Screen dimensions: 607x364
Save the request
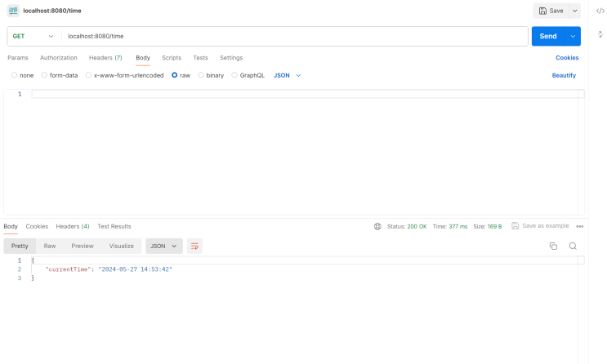(551, 11)
